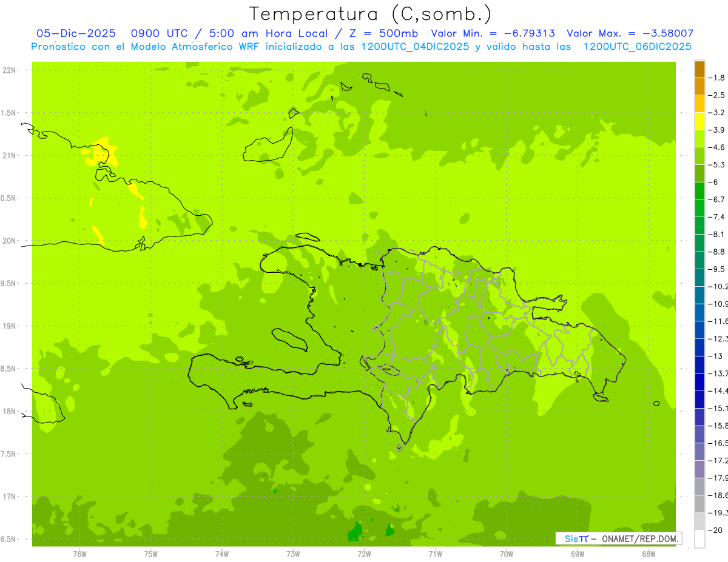The image size is (728, 562).
Task: Click the '18N' latitude label
Action: pyautogui.click(x=10, y=411)
